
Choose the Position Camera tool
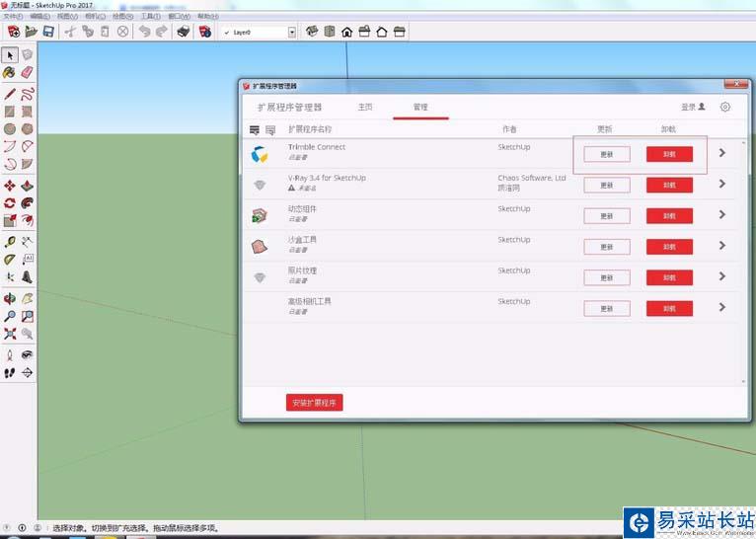10,355
